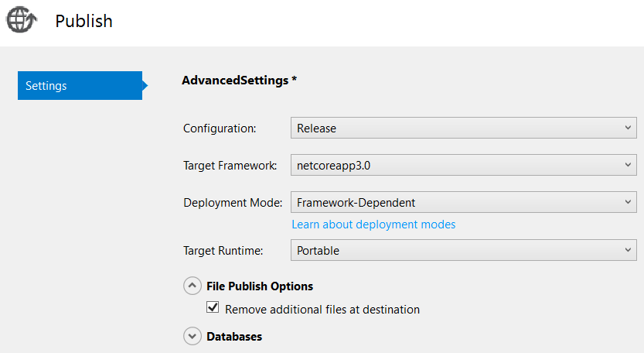Click the 'Target Runtime:' field label
The image size is (644, 353).
223,251
